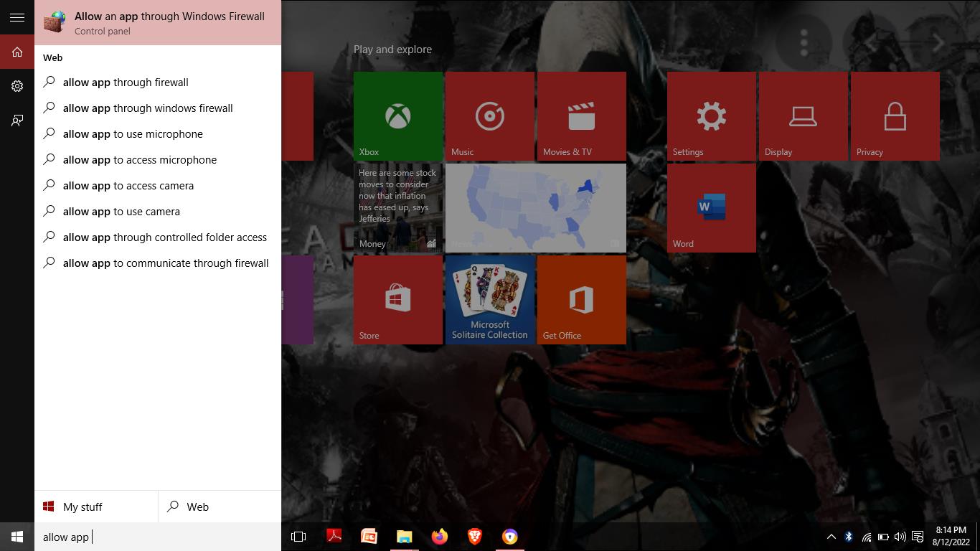This screenshot has width=980, height=551.
Task: Open the hamburger menu in search panel
Action: (17, 18)
